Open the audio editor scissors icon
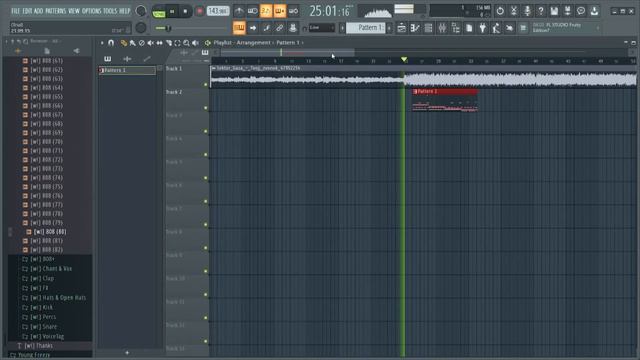Image resolution: width=640 pixels, height=360 pixels. tap(513, 11)
